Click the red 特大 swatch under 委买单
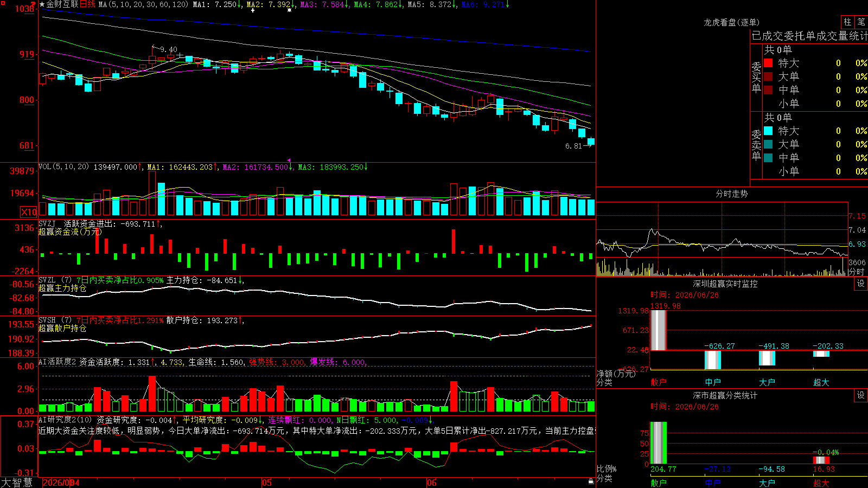 [x=768, y=63]
